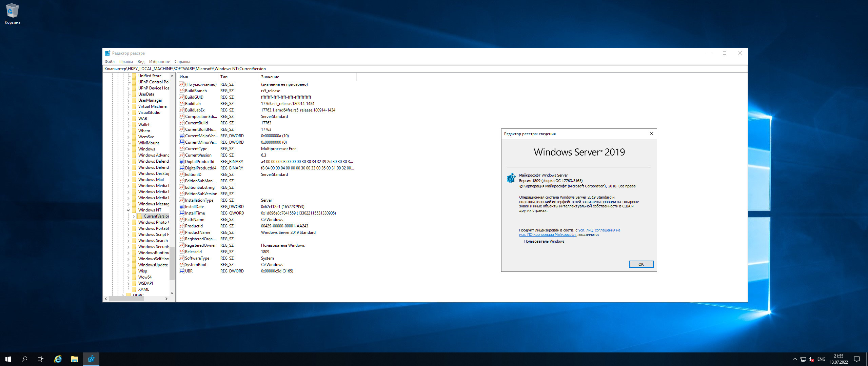Open the Избранное menu
The image size is (868, 366).
(159, 62)
